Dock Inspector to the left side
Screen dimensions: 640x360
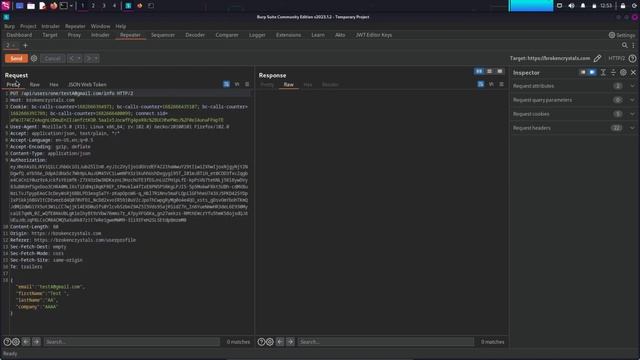click(582, 72)
